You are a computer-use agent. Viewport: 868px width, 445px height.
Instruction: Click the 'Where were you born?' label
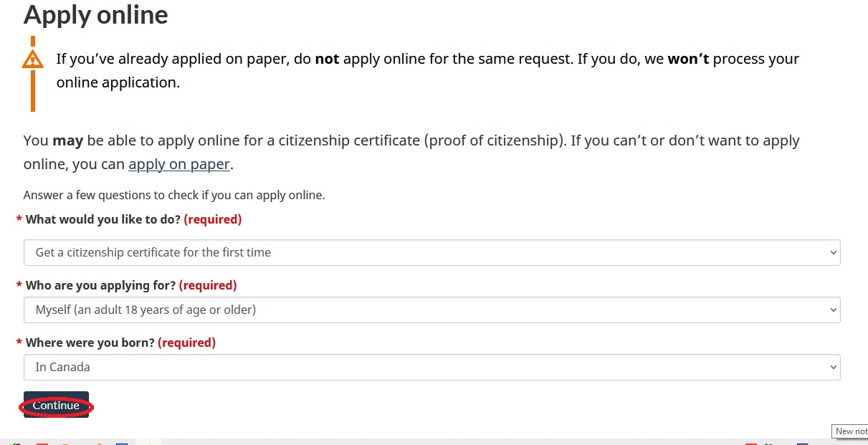[x=90, y=343]
